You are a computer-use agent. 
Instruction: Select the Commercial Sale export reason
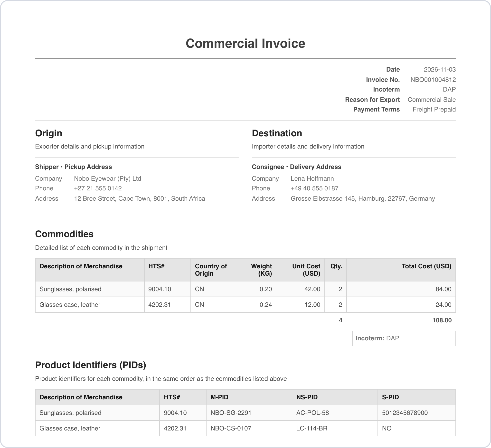click(x=432, y=100)
